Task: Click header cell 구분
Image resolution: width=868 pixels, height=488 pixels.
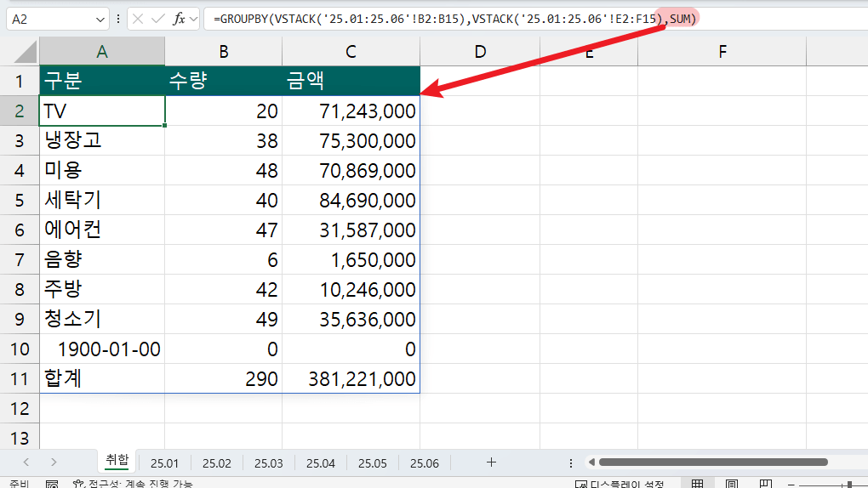Action: click(x=102, y=81)
